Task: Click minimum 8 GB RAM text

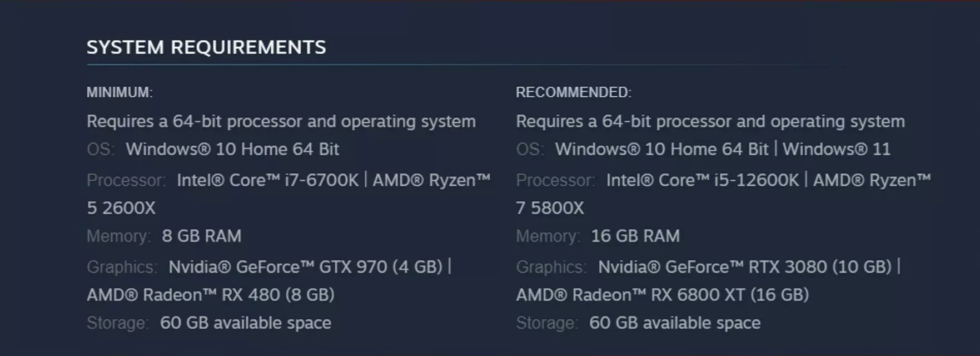Action: click(x=202, y=236)
